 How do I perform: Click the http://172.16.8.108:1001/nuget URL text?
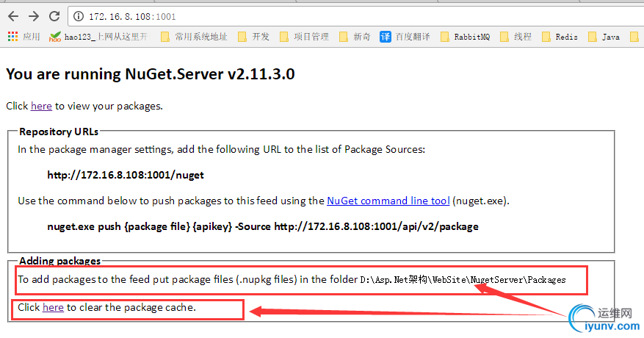click(126, 175)
